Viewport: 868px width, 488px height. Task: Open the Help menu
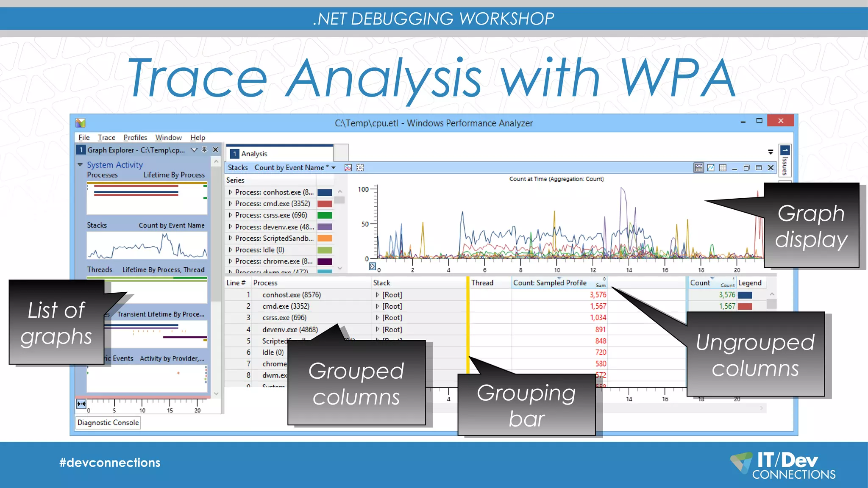(x=198, y=138)
